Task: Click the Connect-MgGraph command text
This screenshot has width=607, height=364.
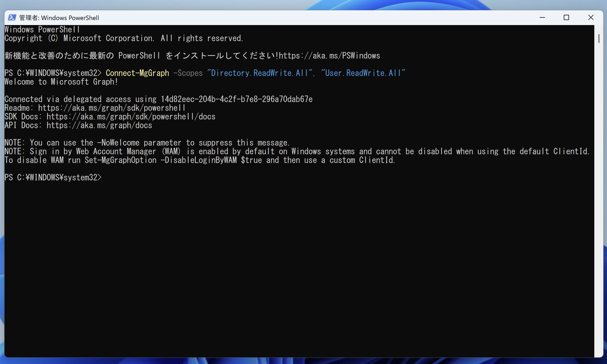Action: [137, 73]
